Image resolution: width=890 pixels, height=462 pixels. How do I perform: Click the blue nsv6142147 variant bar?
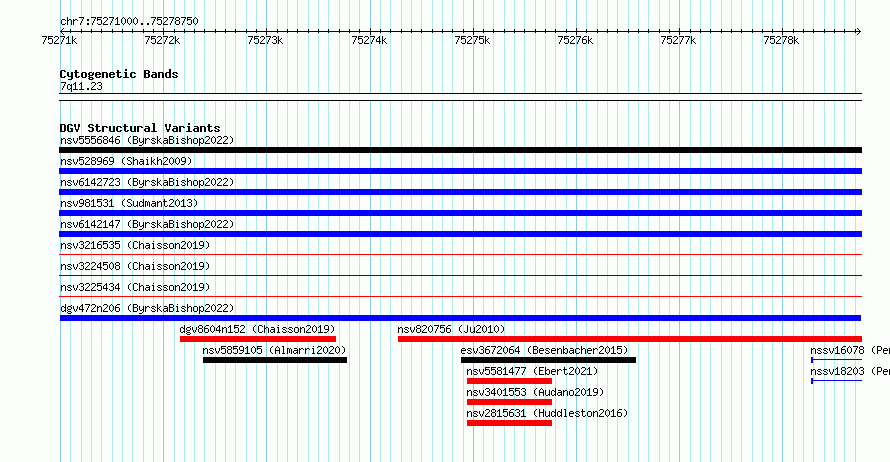click(460, 234)
